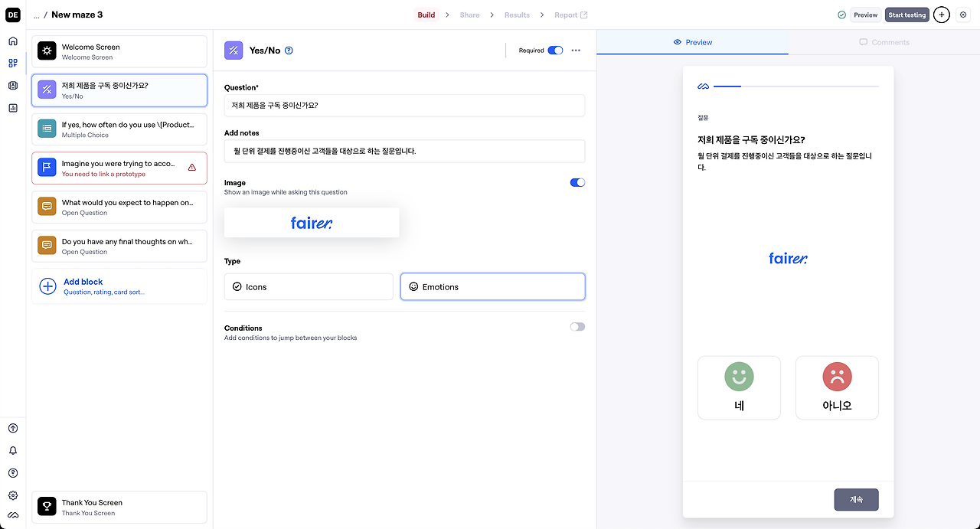
Task: Select the Thank You Screen block
Action: click(x=119, y=507)
